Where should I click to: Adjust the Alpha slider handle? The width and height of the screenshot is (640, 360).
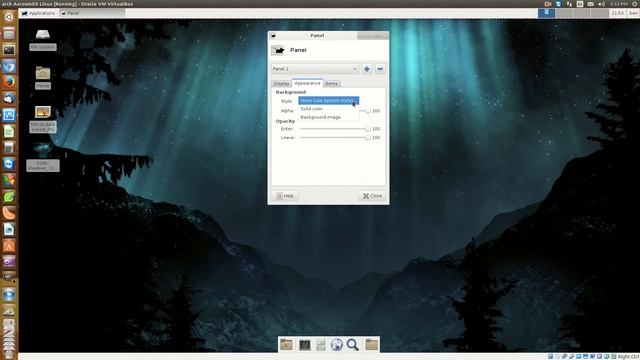click(x=368, y=111)
